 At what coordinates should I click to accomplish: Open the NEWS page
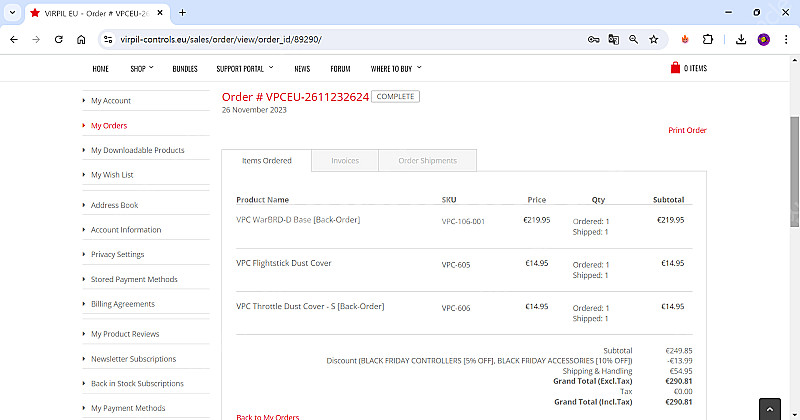[302, 68]
